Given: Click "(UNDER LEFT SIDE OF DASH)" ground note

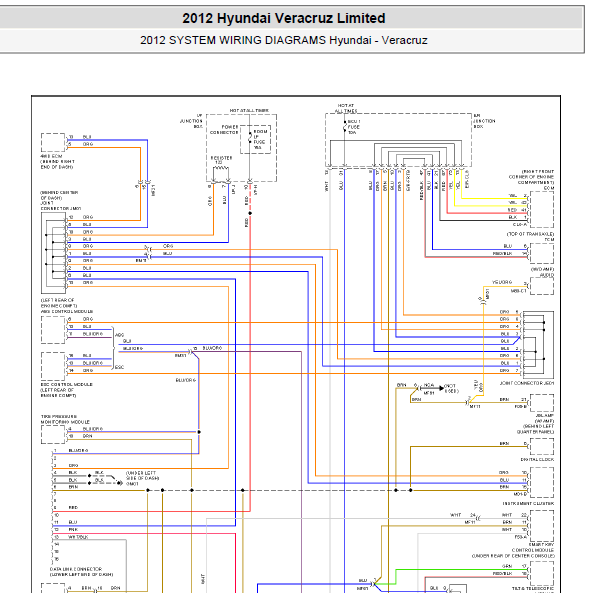Looking at the screenshot, I should 143,475.
